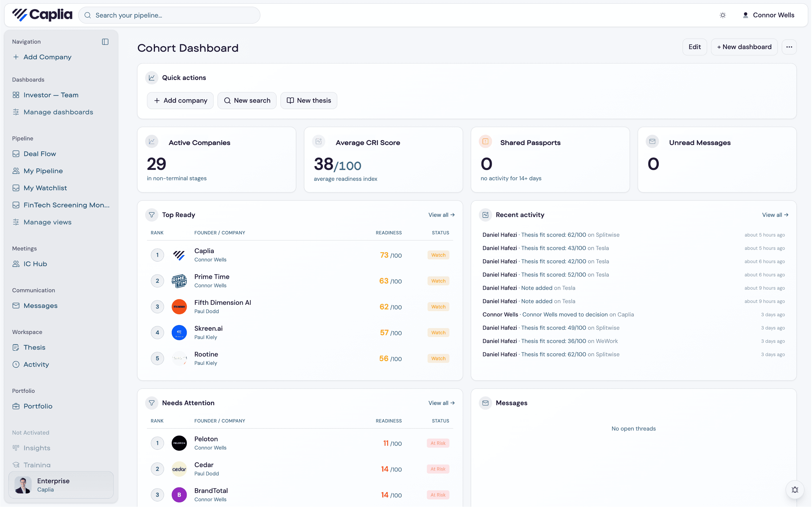Go to Deal Flow
Viewport: 812px width, 507px height.
[x=34, y=154]
